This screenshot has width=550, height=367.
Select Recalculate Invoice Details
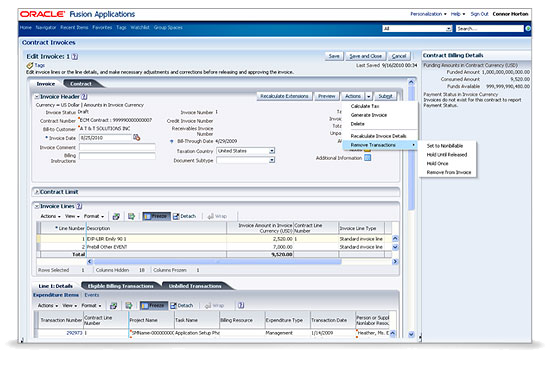[378, 136]
